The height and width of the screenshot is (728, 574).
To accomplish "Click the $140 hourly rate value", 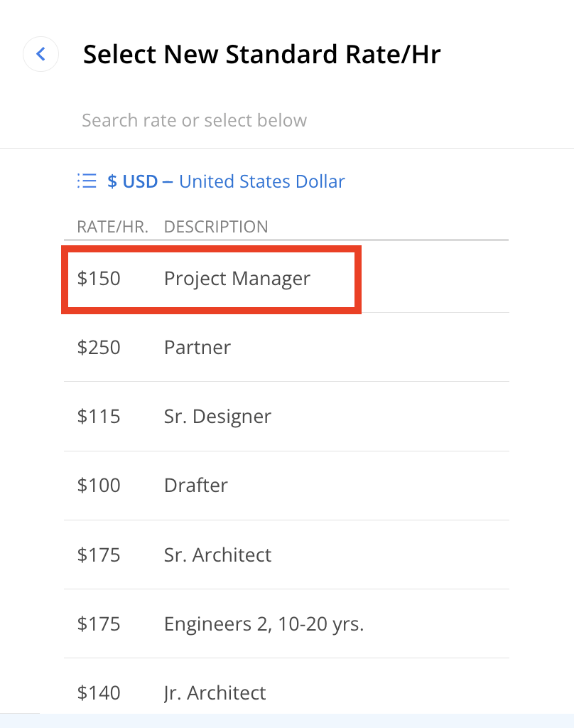I will 99,692.
